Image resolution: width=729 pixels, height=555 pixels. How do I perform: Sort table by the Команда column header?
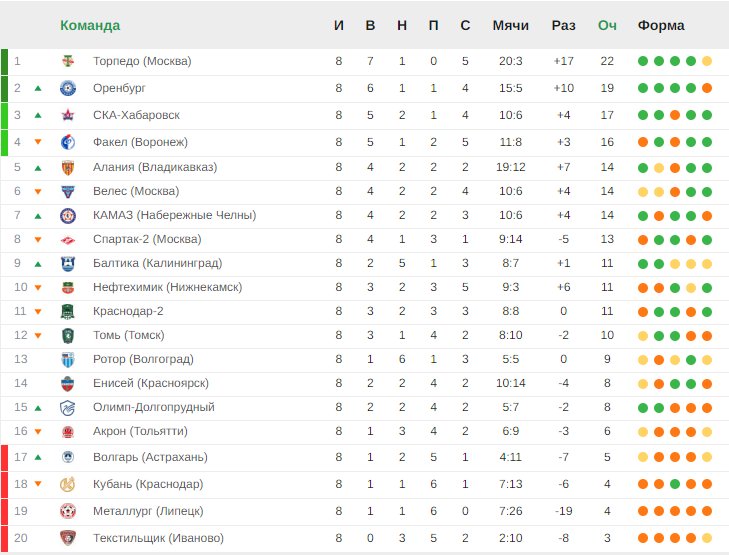pyautogui.click(x=90, y=25)
